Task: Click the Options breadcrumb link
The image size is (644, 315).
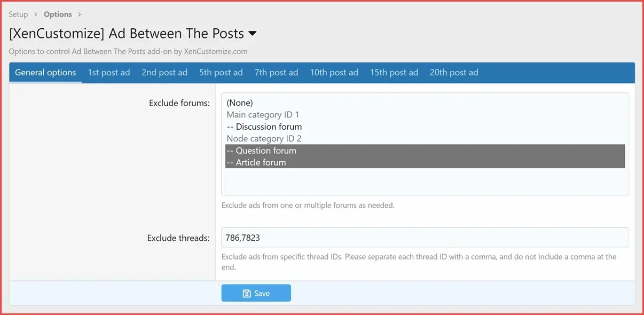Action: click(x=58, y=14)
